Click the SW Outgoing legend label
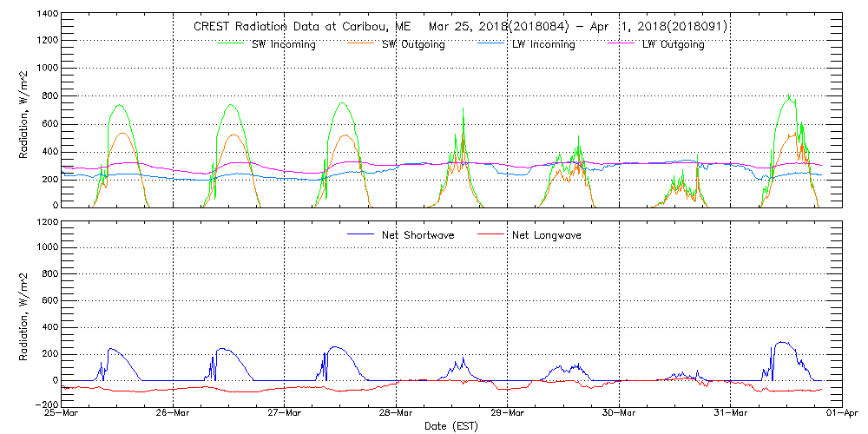 click(x=413, y=45)
